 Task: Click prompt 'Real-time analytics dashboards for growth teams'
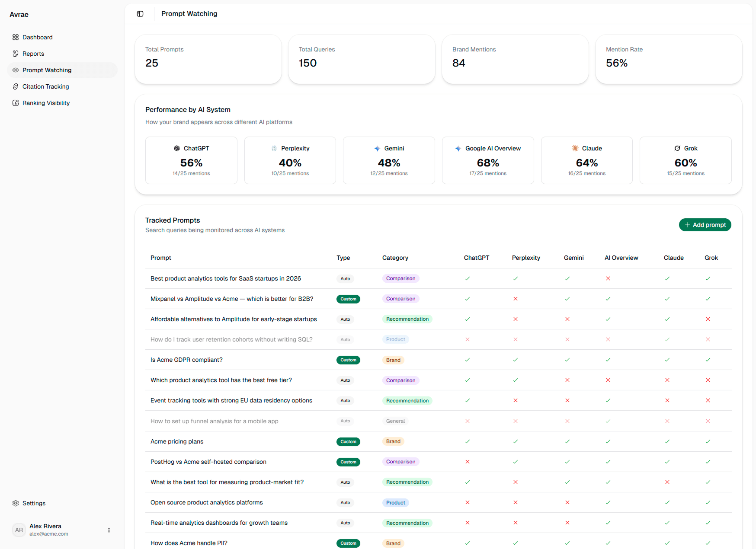(x=219, y=523)
